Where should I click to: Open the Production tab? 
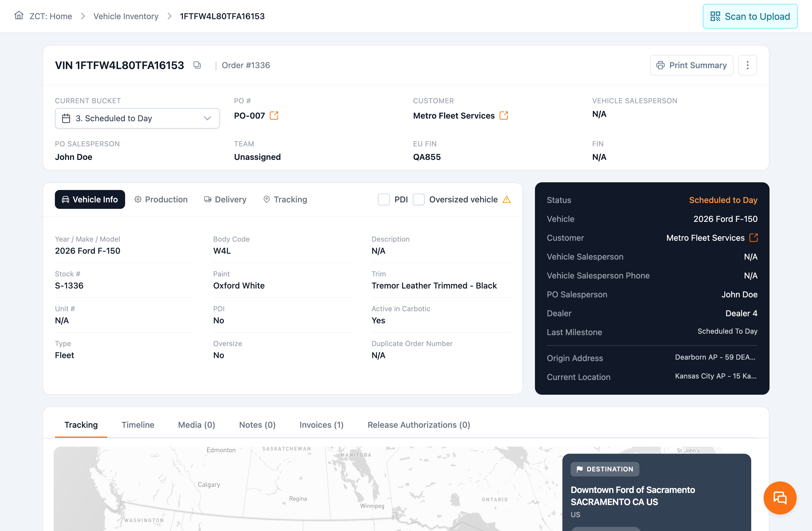coord(161,199)
